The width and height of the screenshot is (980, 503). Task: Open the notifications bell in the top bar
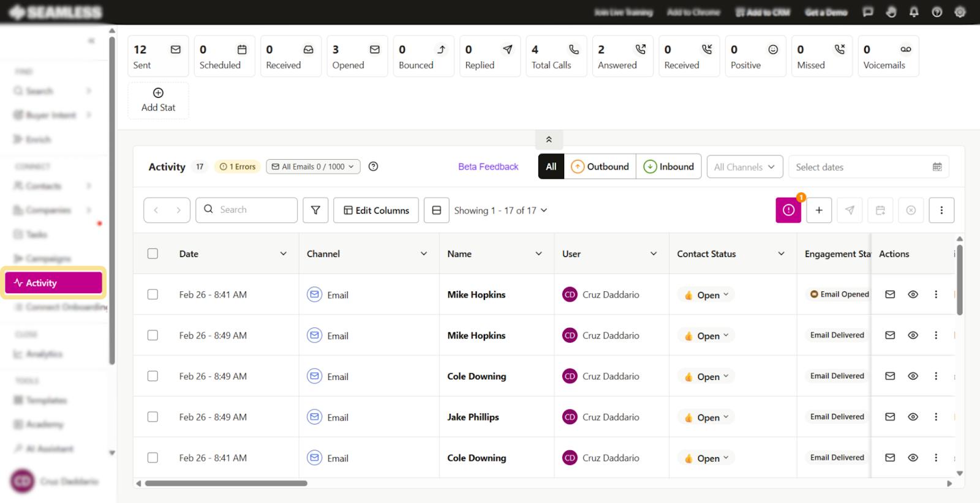click(914, 12)
